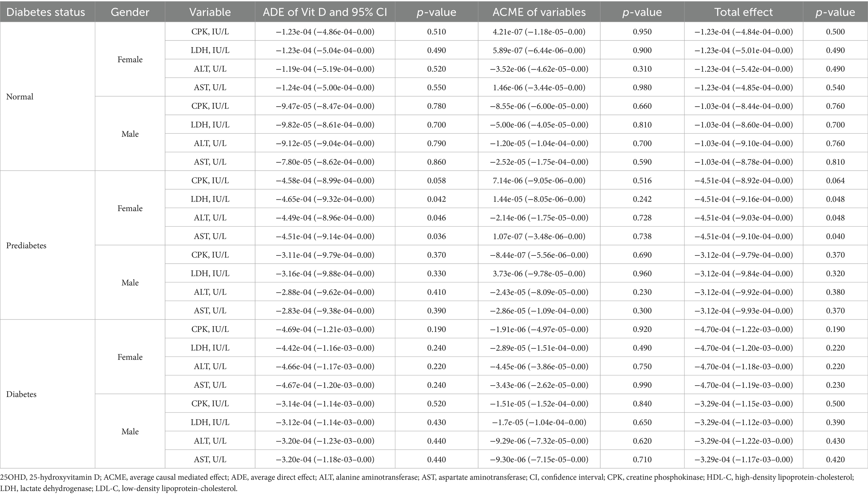Select the Male cell under Normal status
The image size is (868, 495).
pos(130,134)
